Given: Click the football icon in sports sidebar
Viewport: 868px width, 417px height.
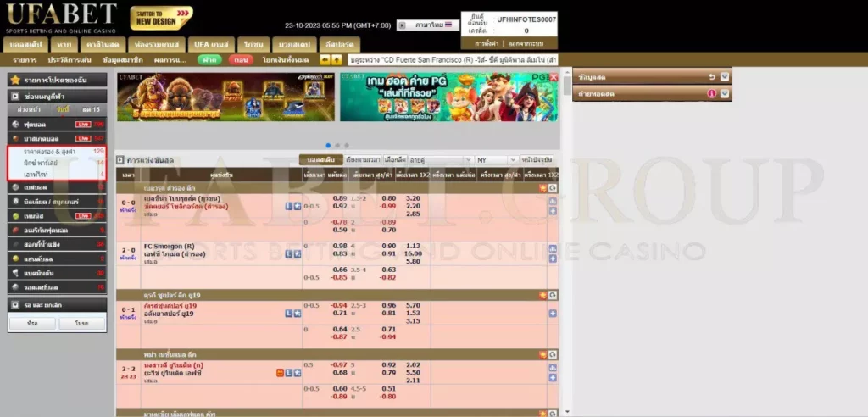Looking at the screenshot, I should (15, 124).
